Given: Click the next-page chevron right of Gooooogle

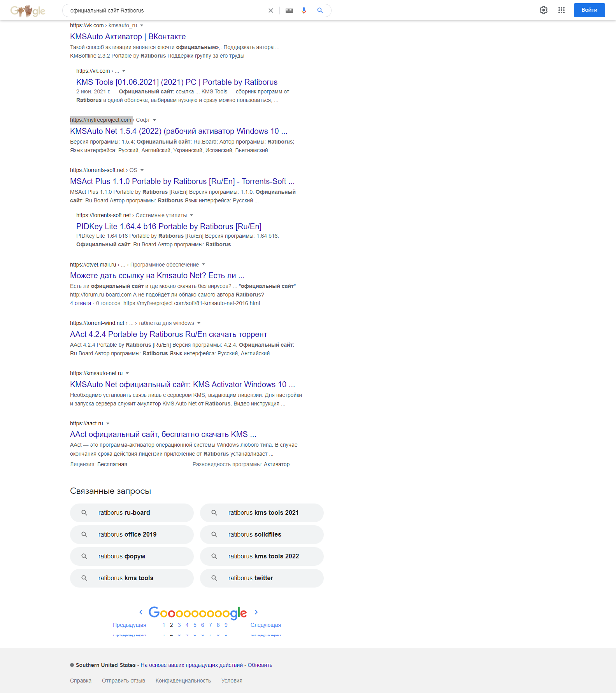Looking at the screenshot, I should [x=256, y=612].
